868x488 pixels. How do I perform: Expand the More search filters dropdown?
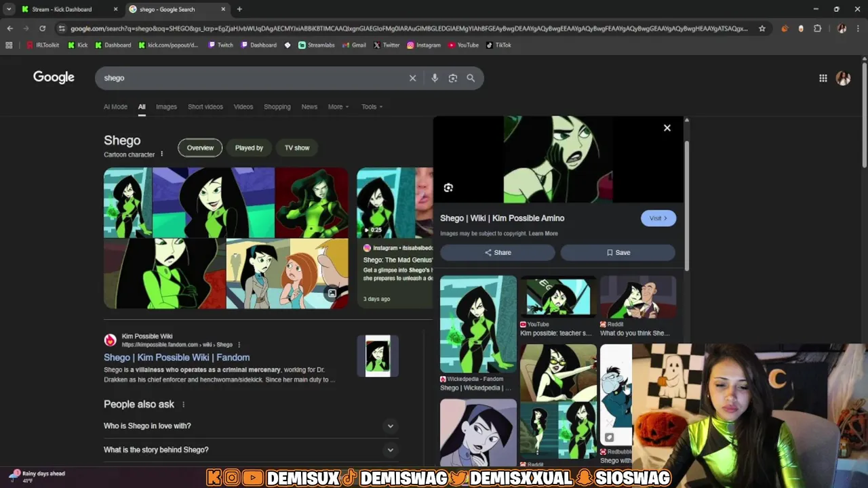click(338, 106)
